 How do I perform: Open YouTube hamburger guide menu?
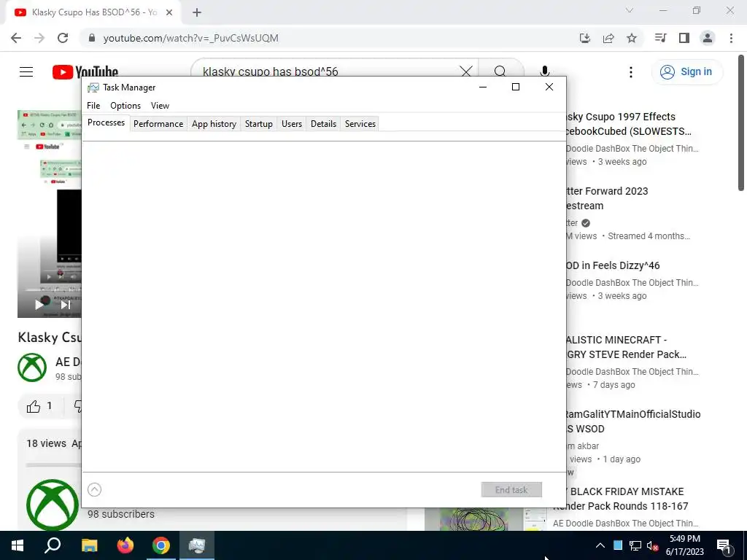coord(26,72)
